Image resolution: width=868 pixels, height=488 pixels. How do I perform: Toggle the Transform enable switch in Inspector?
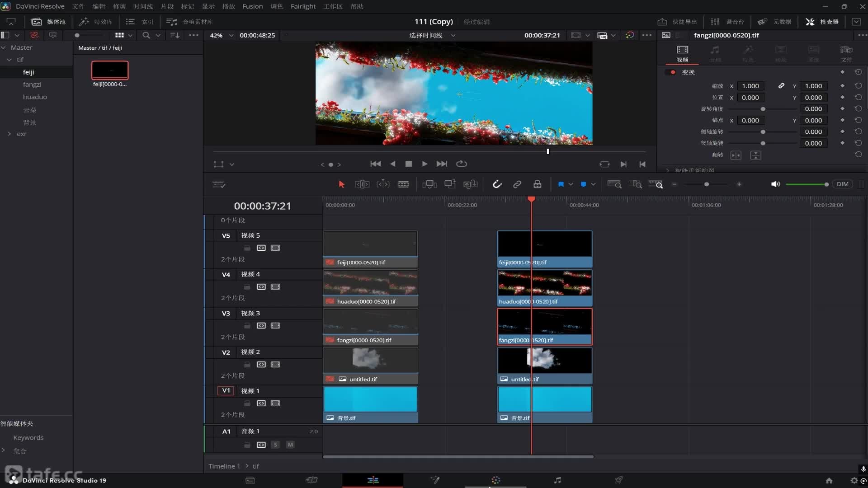pos(671,72)
